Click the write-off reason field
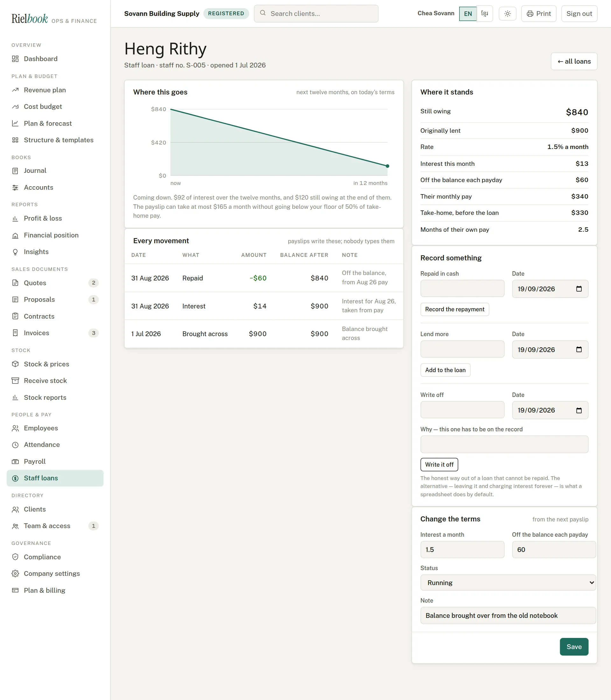Screen dimensions: 611x700 (504, 444)
